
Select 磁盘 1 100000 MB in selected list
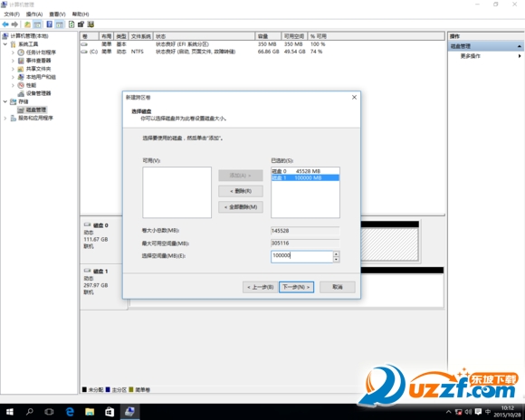click(x=305, y=177)
